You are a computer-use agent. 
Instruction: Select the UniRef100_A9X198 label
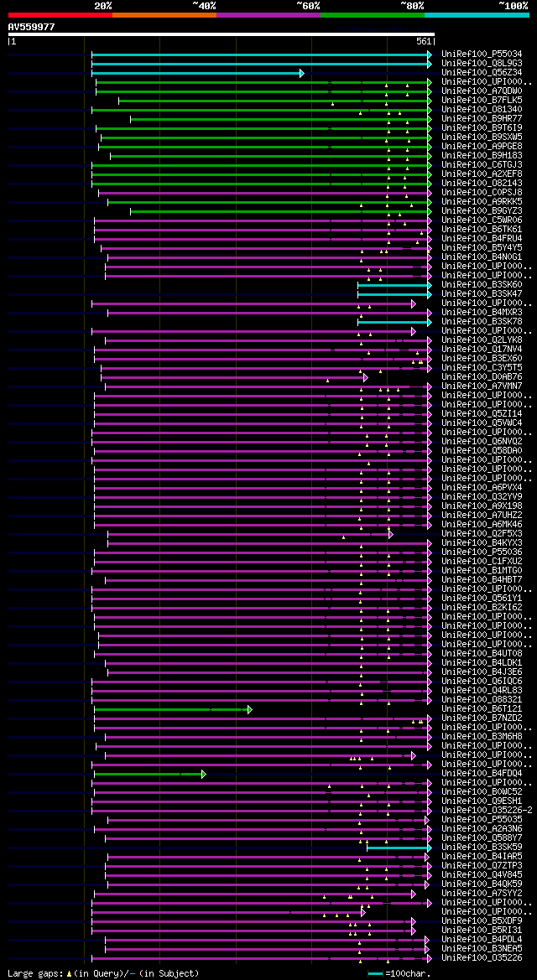[x=482, y=506]
